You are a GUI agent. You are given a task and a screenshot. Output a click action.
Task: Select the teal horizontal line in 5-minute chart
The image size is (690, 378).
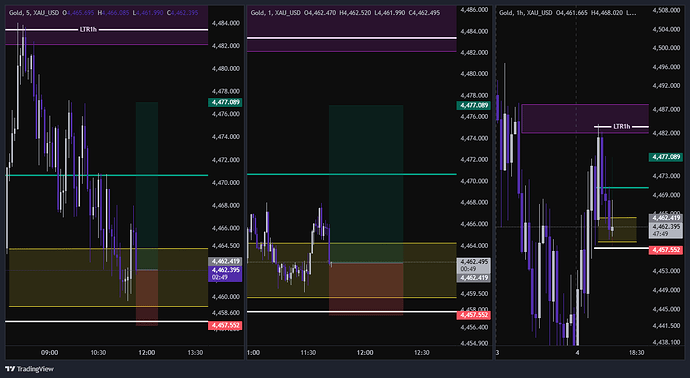pyautogui.click(x=107, y=175)
